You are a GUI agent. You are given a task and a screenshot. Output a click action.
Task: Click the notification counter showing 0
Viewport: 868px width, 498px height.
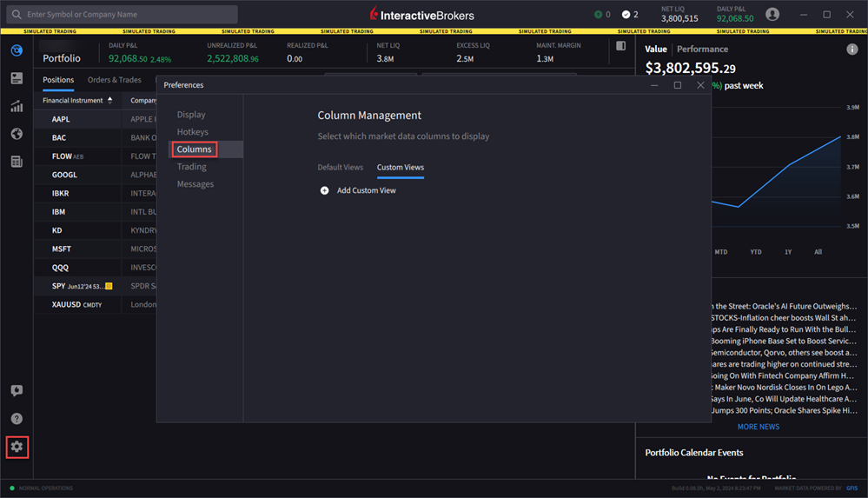click(602, 15)
